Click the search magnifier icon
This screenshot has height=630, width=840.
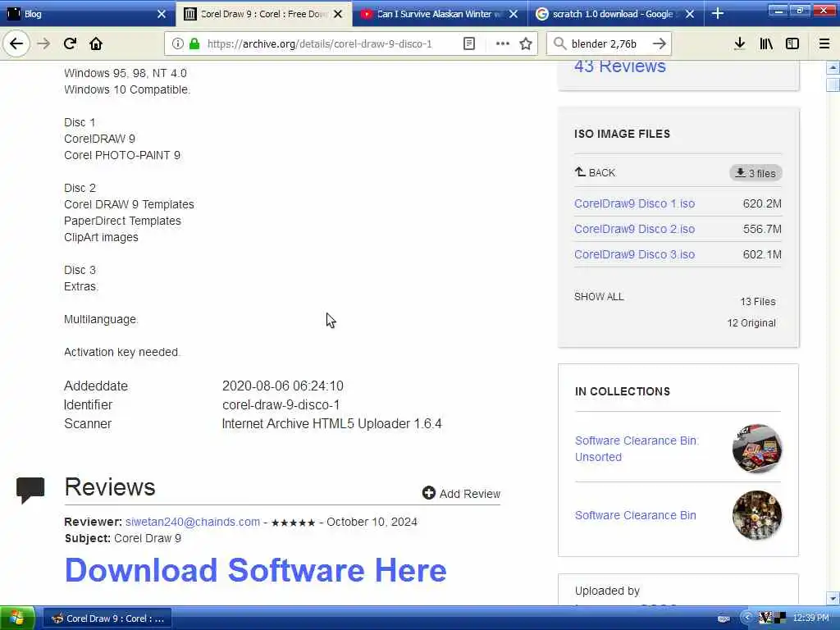coord(559,44)
